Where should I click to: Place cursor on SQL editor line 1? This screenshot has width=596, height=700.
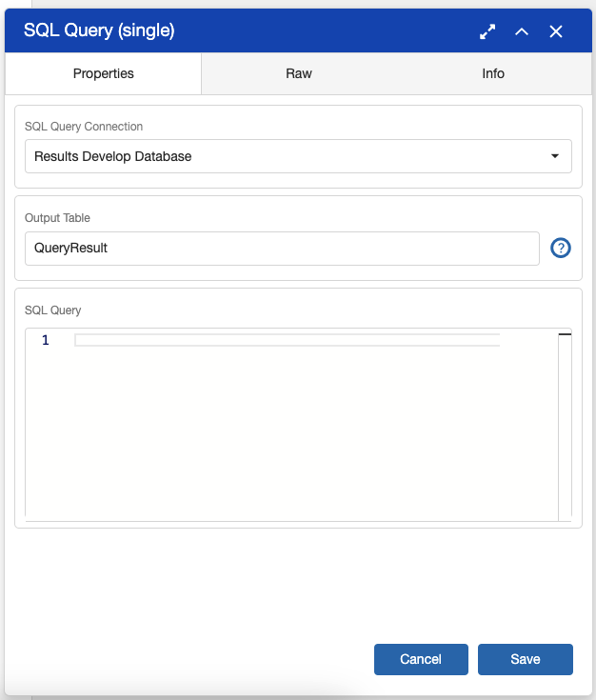point(286,340)
